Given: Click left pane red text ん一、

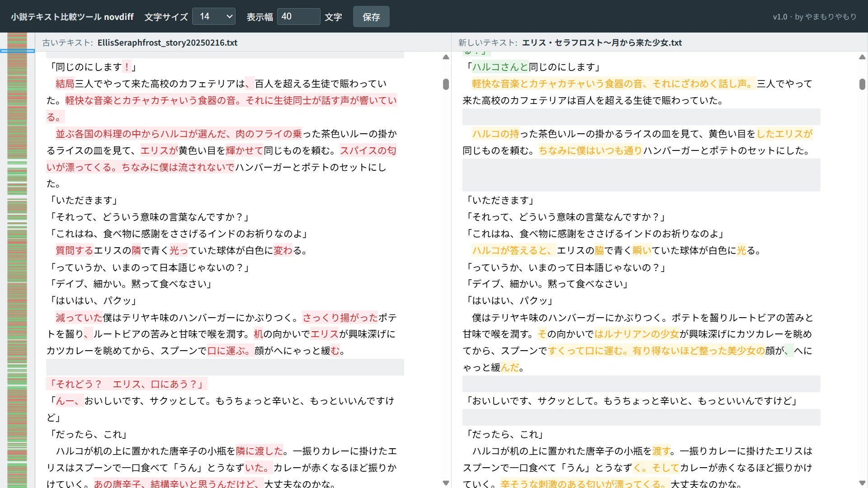Looking at the screenshot, I should [70, 401].
